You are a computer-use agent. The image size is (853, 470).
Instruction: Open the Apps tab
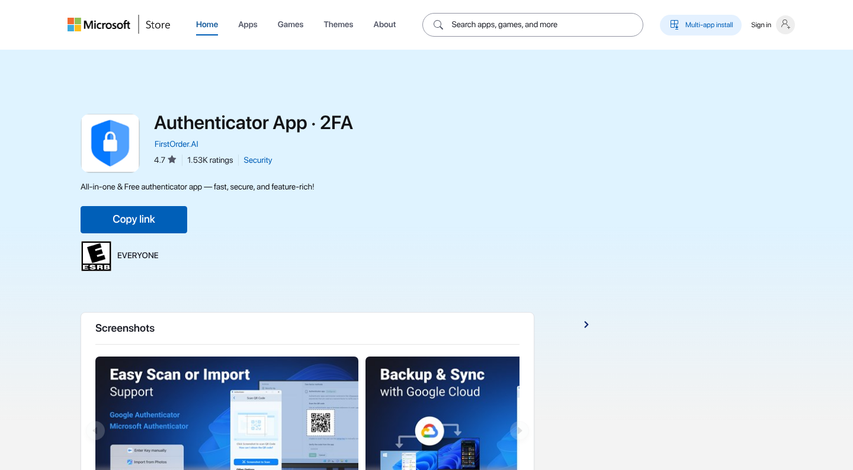248,24
